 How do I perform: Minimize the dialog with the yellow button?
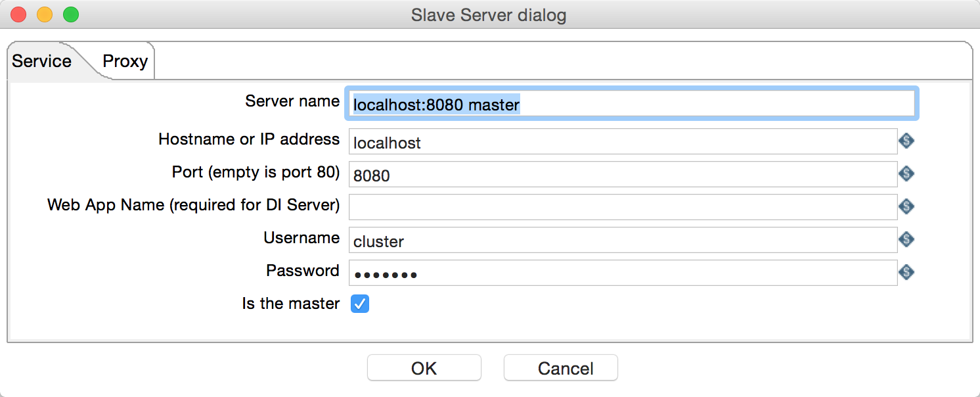pos(45,14)
